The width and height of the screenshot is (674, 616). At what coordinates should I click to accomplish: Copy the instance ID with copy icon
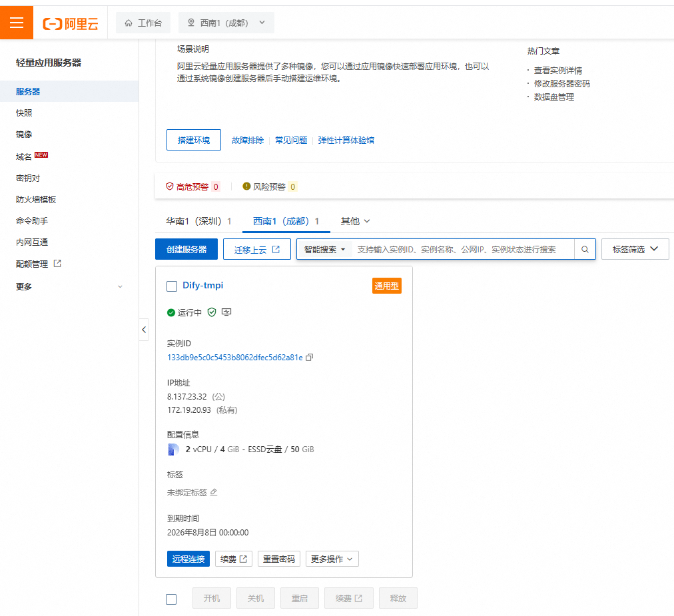(309, 358)
